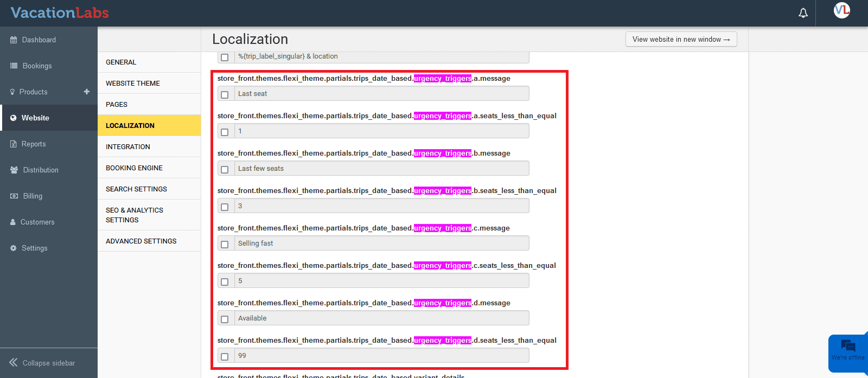This screenshot has width=868, height=378.
Task: Expand the Products section in sidebar
Action: point(34,92)
